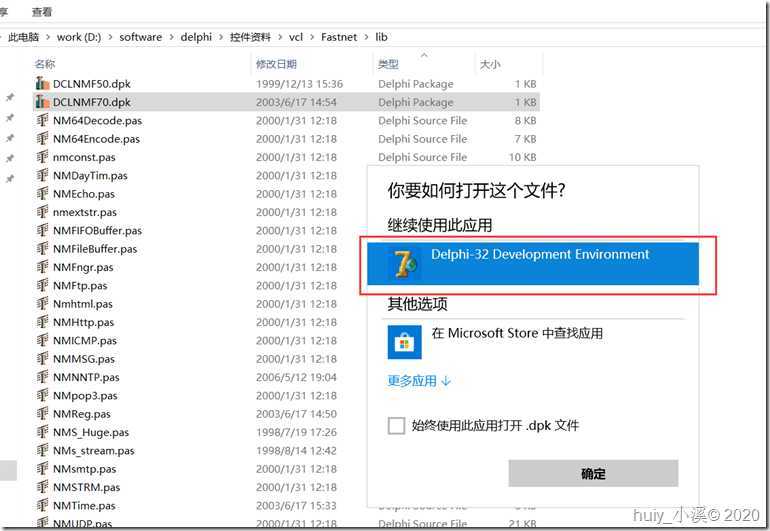Click the nmconst.pas file icon
Screen dimensions: 770x531
[43, 157]
